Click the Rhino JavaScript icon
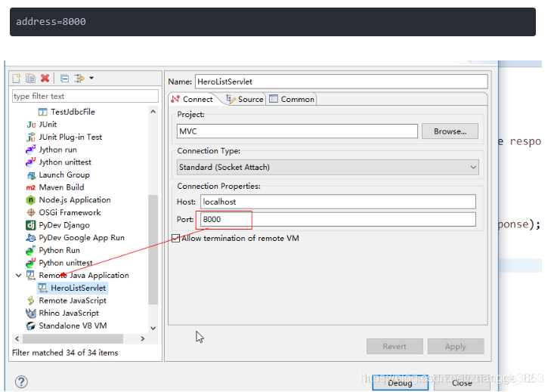The image size is (551, 392). click(31, 313)
